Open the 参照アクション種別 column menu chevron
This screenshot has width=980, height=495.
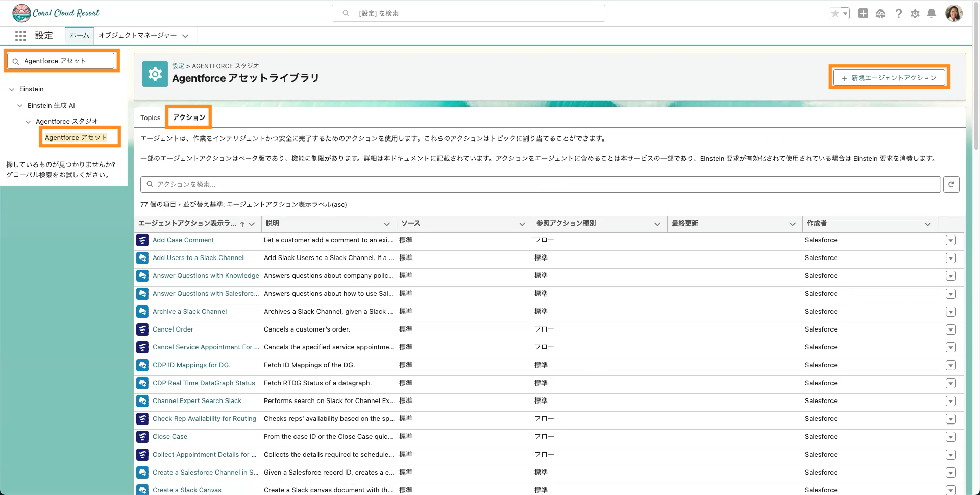pos(657,224)
